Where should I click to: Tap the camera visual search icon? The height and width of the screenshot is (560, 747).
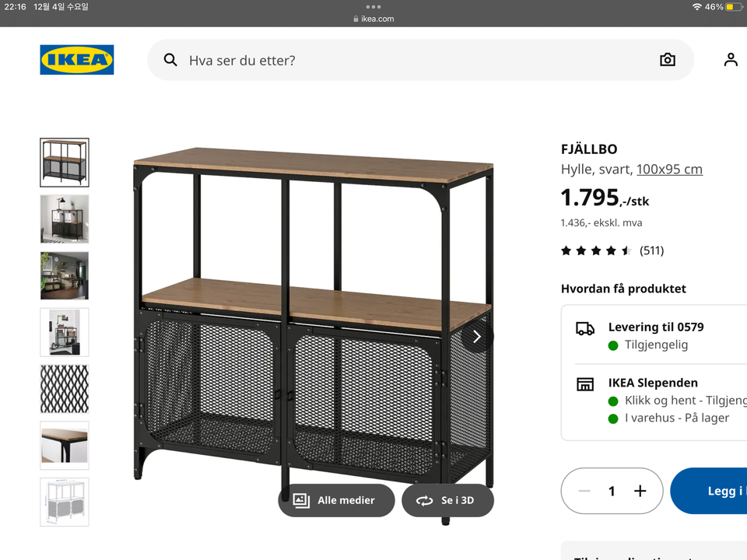point(667,60)
